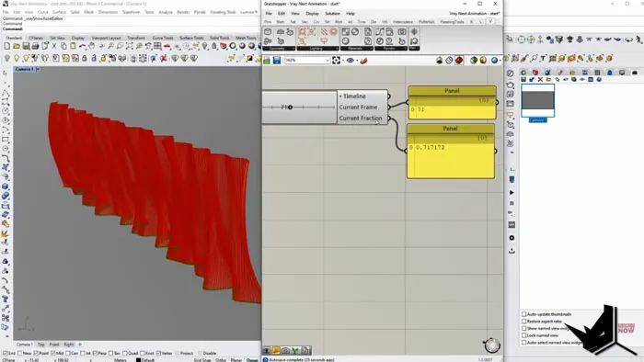Image resolution: width=644 pixels, height=362 pixels.
Task: Click Grasshopper blue save icon
Action: coord(277,61)
